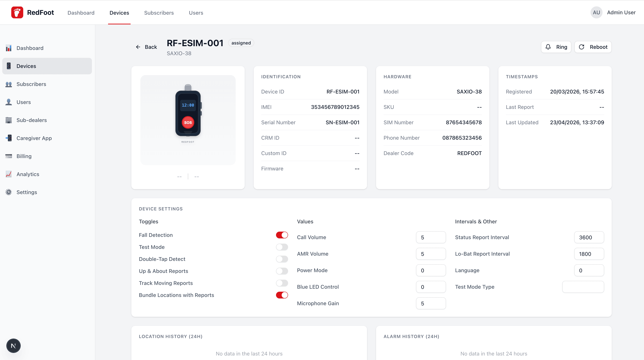Image resolution: width=644 pixels, height=360 pixels.
Task: Click the Language value field
Action: click(589, 270)
